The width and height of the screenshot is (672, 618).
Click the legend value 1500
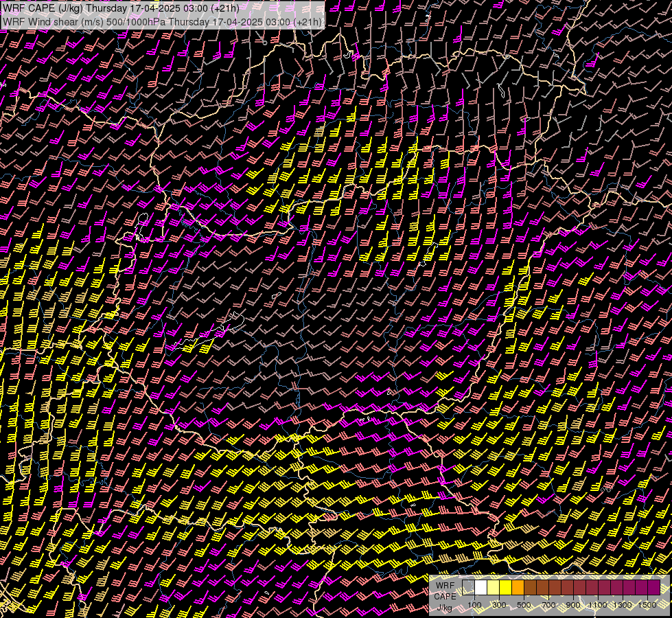click(647, 605)
